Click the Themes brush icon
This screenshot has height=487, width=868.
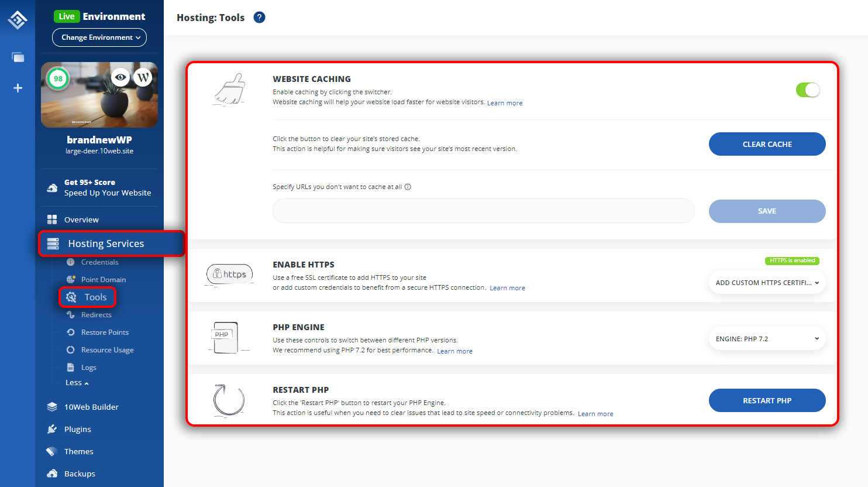[52, 451]
